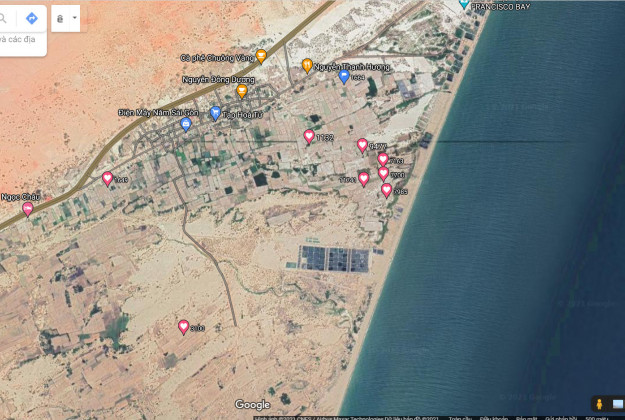Select the blue flag marker 1664
This screenshot has height=420, width=625.
point(344,76)
